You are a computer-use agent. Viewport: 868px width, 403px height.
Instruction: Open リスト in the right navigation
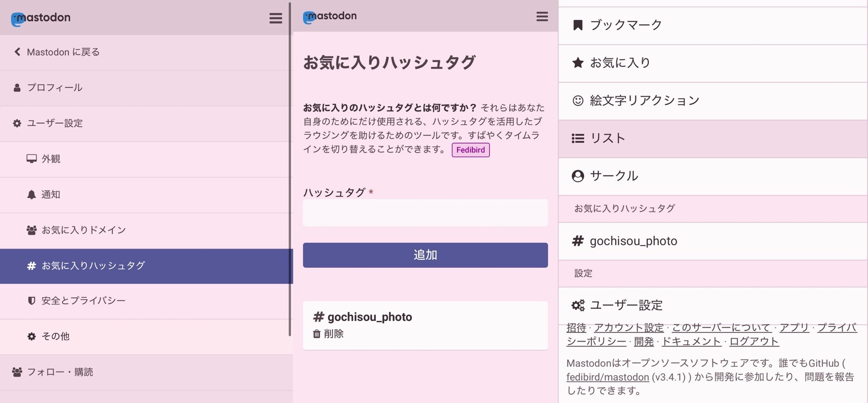pos(608,138)
